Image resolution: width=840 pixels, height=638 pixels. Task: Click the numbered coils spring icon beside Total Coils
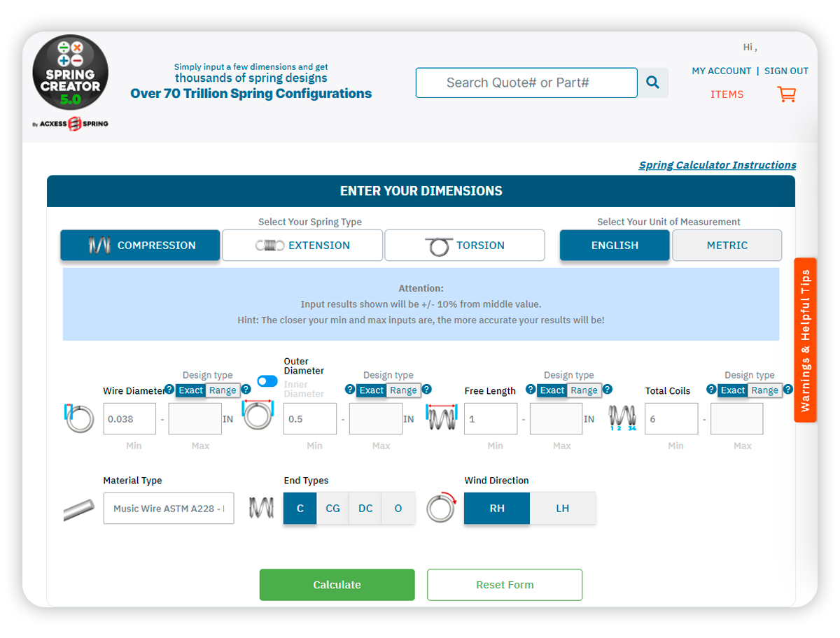coord(622,418)
